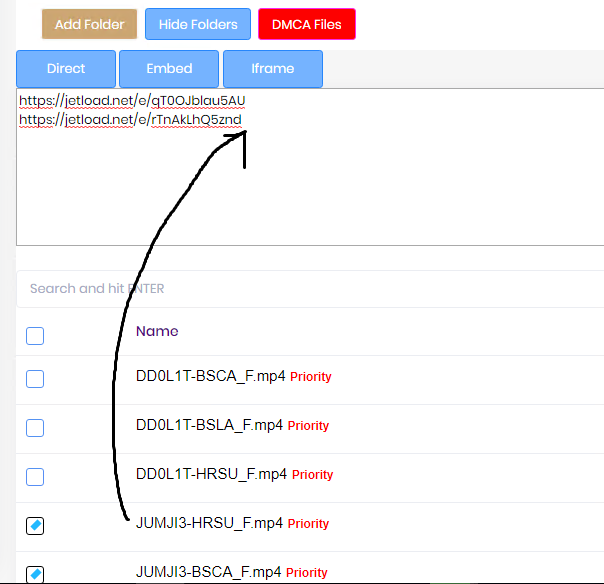Open the file DD0L1T-BSCA_F.mp4
Viewport: 604px width, 584px height.
[x=209, y=377]
